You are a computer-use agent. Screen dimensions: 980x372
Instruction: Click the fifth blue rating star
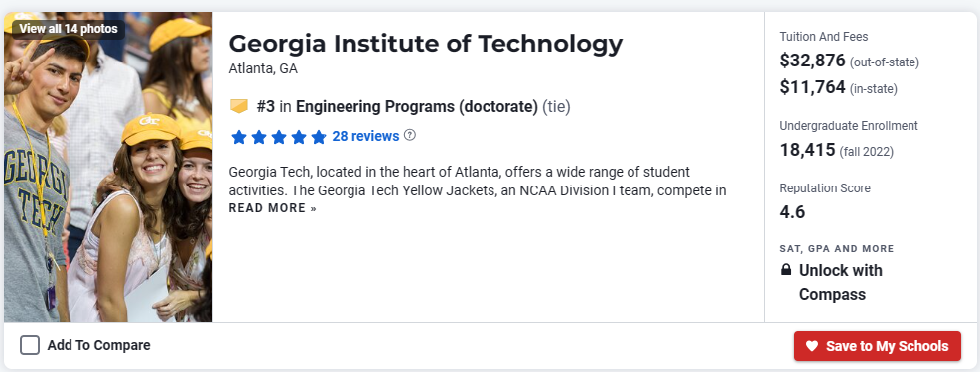point(319,137)
